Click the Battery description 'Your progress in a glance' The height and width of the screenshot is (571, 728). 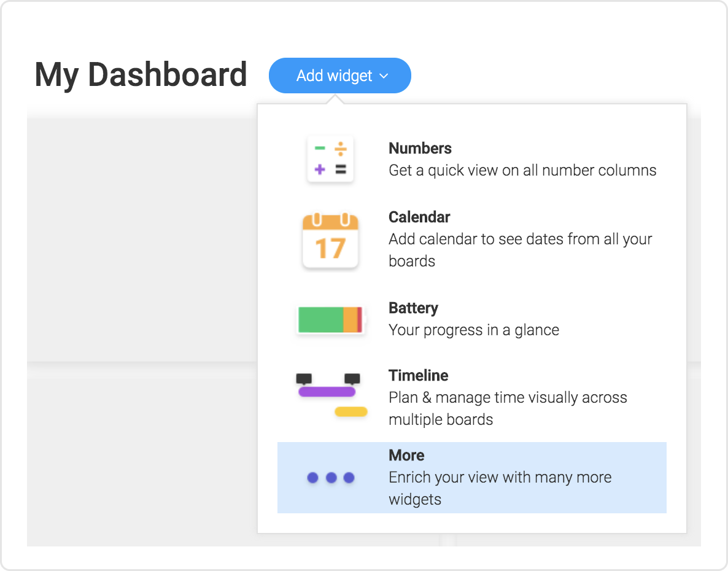(473, 330)
